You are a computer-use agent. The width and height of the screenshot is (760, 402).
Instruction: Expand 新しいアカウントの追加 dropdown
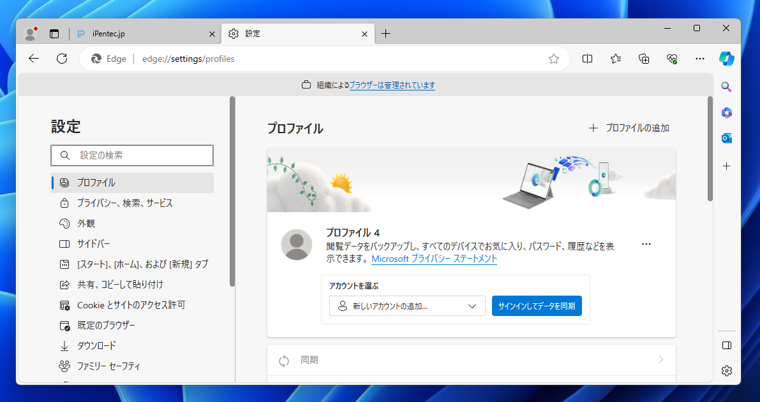tap(407, 306)
